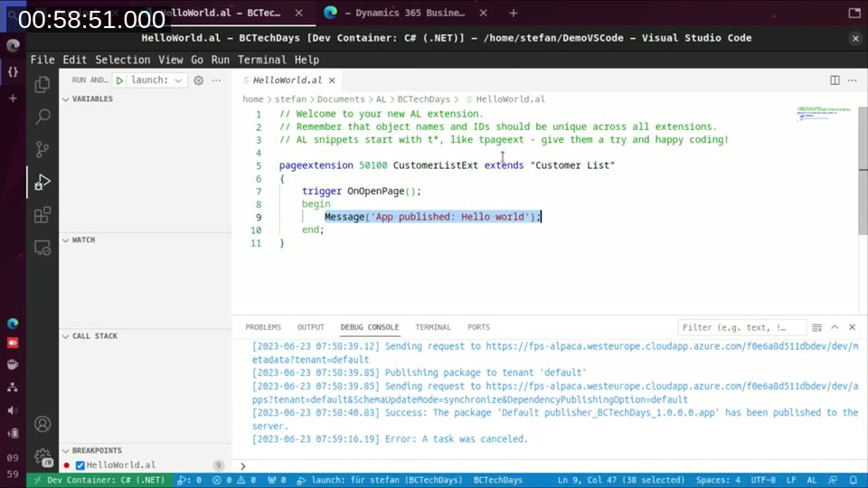
Task: Maximize the bottom panel size
Action: (x=835, y=327)
